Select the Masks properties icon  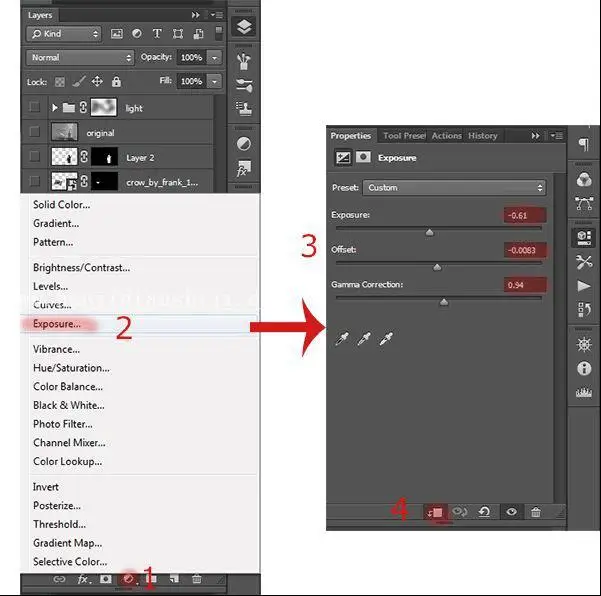pos(363,157)
